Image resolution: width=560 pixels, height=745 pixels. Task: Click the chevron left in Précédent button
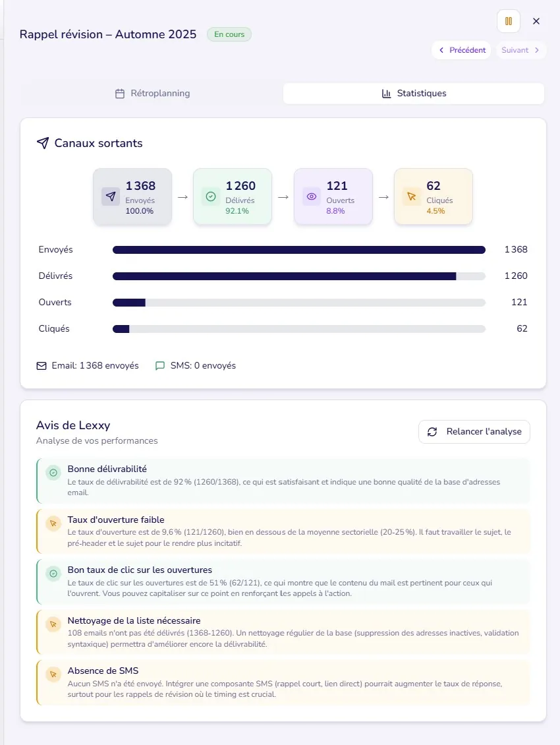pos(441,50)
